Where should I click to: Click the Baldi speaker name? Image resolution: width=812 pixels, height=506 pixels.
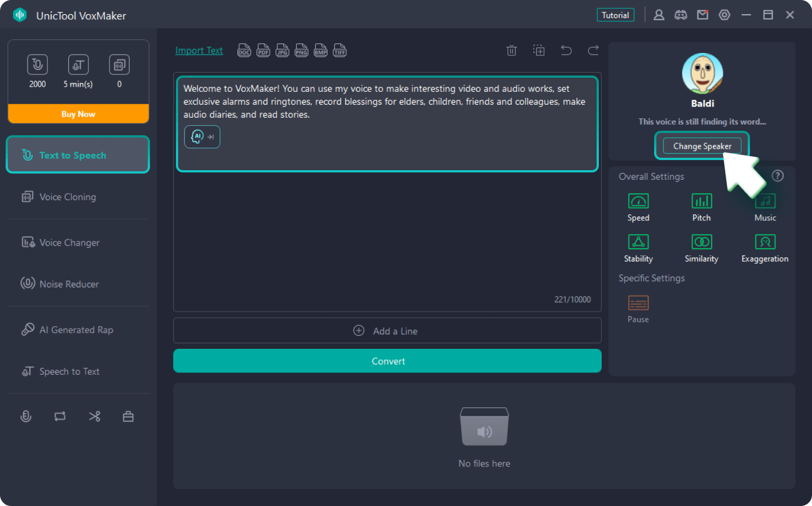(703, 104)
